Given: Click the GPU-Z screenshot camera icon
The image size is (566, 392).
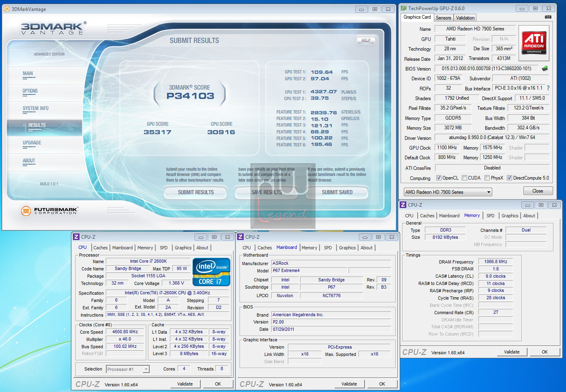Looking at the screenshot, I should pos(548,17).
